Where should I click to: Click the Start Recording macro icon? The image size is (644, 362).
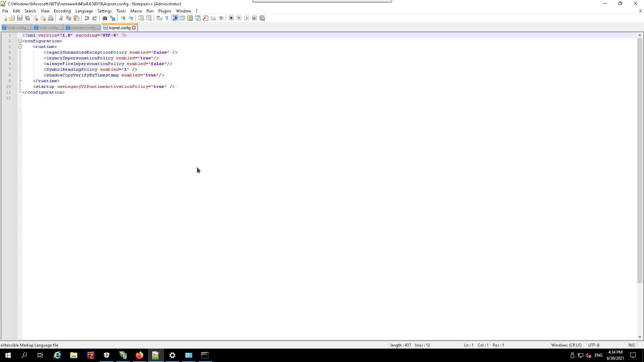click(x=231, y=18)
